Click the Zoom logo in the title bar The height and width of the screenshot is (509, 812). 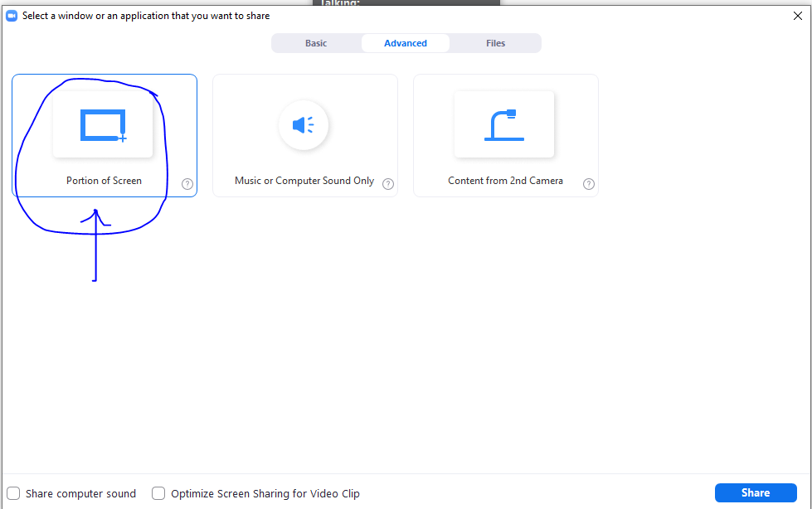point(12,16)
